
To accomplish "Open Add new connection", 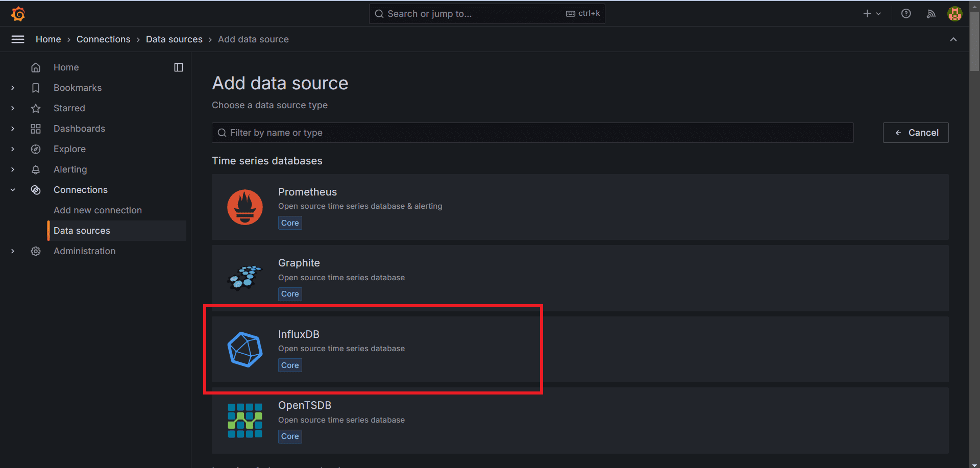I will (97, 210).
